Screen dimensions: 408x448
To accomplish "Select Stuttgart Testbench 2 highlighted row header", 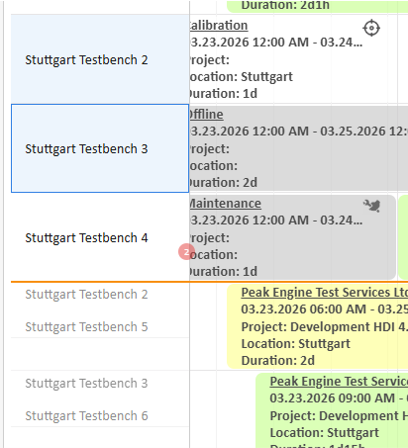I will [x=100, y=59].
